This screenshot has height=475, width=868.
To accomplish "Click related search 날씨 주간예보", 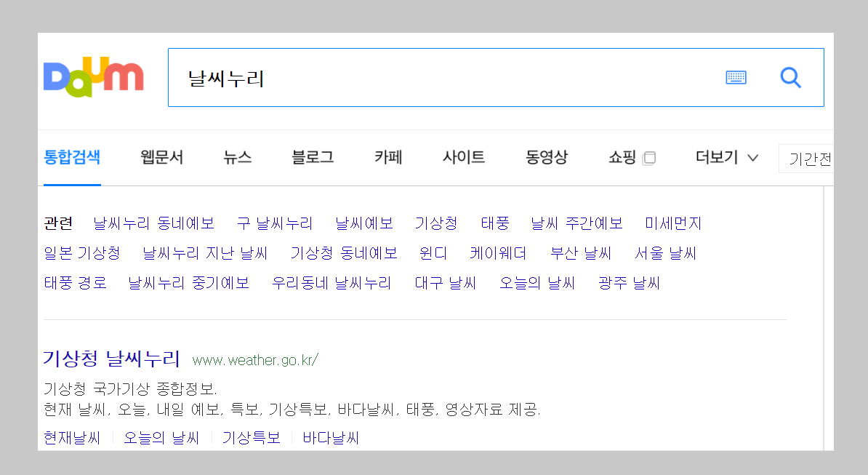I will [x=576, y=223].
